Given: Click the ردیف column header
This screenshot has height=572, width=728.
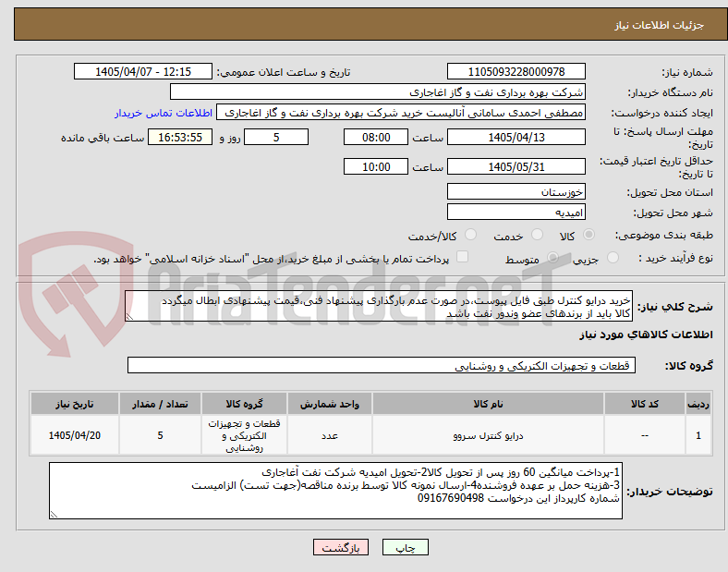Looking at the screenshot, I should (698, 404).
